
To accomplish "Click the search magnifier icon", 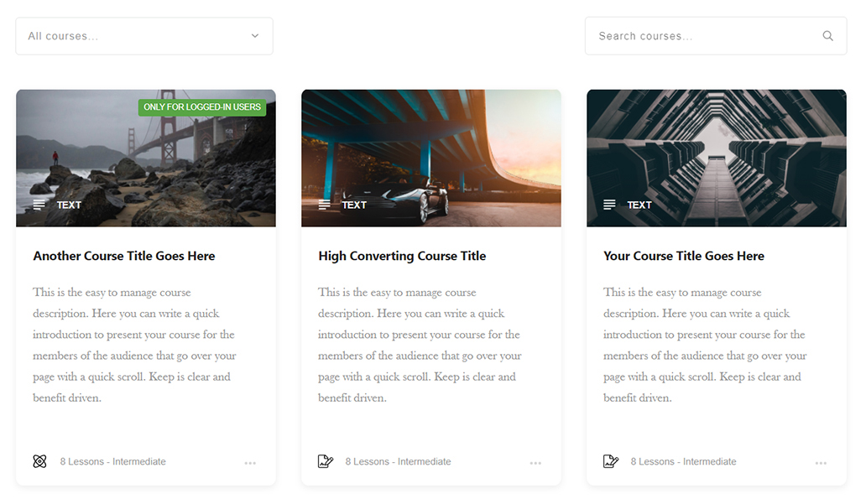I will [827, 36].
